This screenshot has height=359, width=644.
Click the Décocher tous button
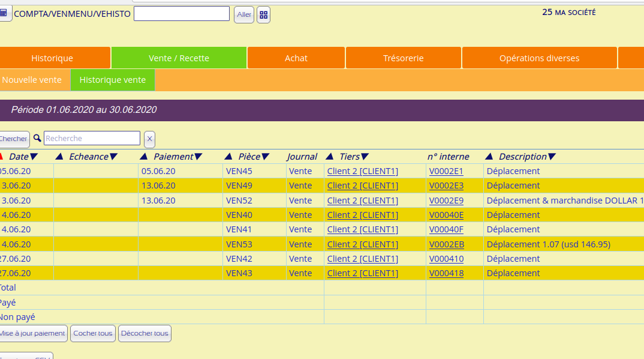point(145,333)
